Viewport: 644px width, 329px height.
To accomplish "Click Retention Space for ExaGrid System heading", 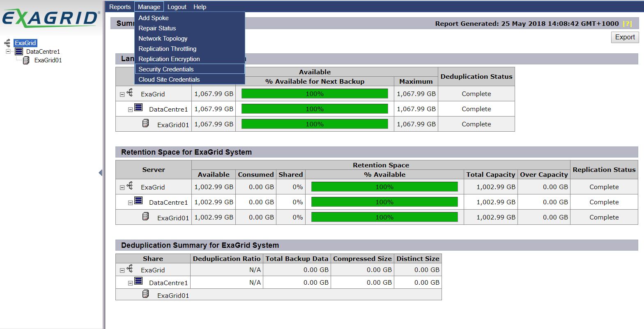I will [186, 152].
